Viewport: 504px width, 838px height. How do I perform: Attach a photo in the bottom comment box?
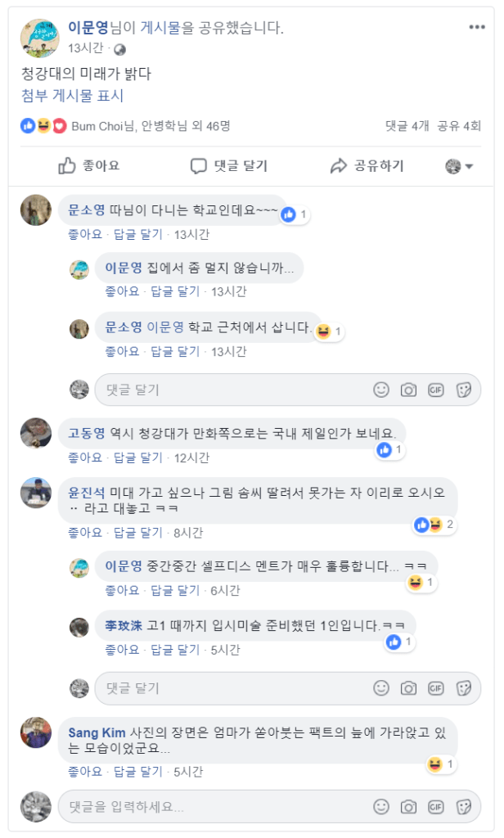[x=408, y=806]
